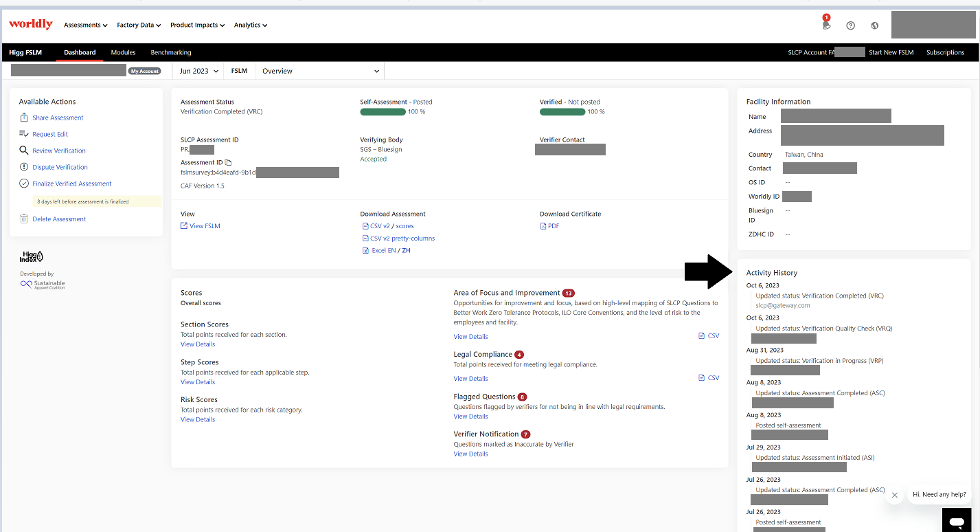
Task: Copy the Assessment ID with the copy icon
Action: (x=229, y=163)
